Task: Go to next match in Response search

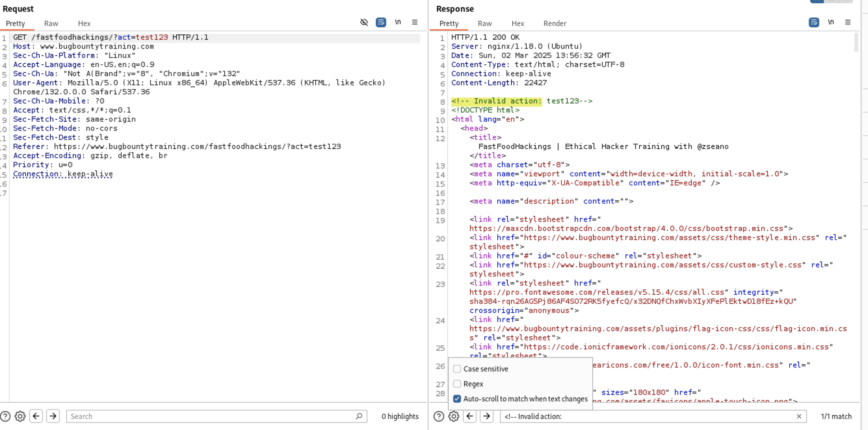Action: point(487,416)
